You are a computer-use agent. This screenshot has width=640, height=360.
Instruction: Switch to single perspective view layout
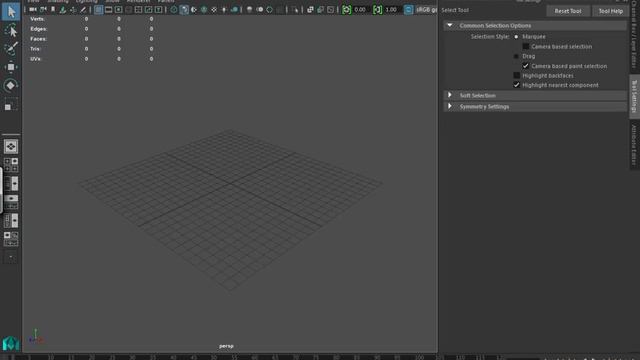[11, 147]
